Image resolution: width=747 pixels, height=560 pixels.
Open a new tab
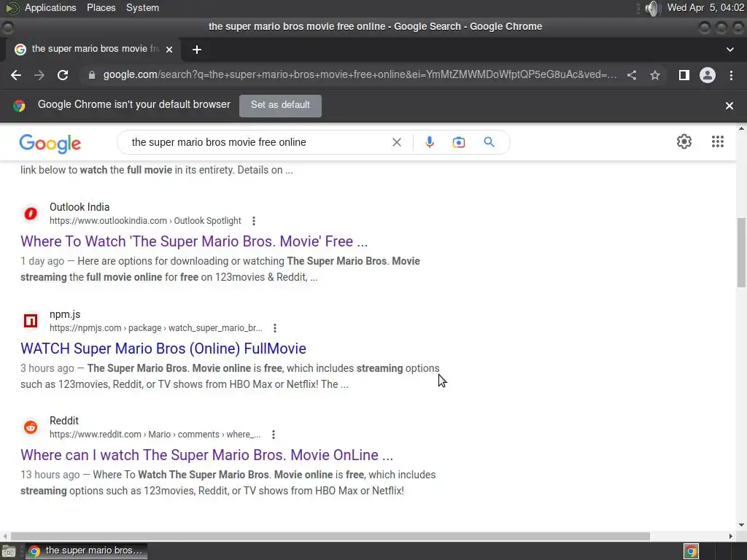coord(197,50)
